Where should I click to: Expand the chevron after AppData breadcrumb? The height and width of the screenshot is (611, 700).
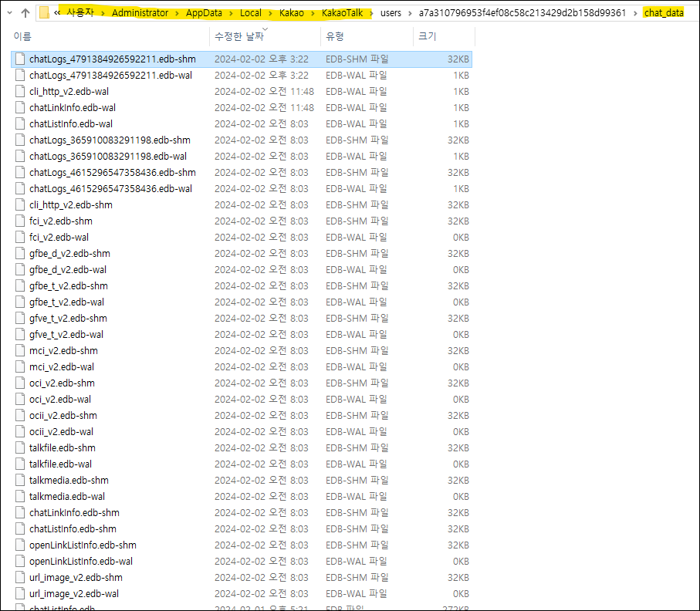point(231,13)
